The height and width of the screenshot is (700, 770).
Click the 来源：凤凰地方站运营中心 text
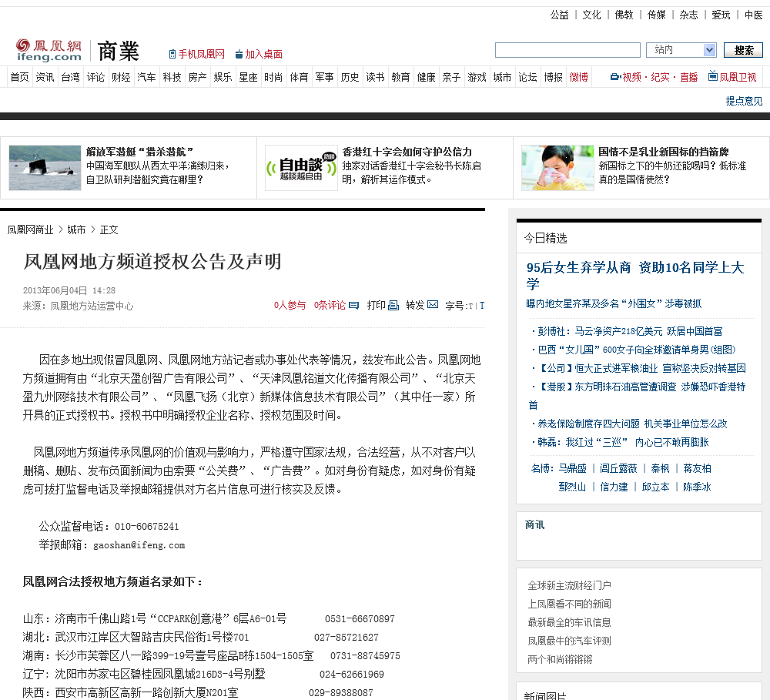(x=78, y=306)
